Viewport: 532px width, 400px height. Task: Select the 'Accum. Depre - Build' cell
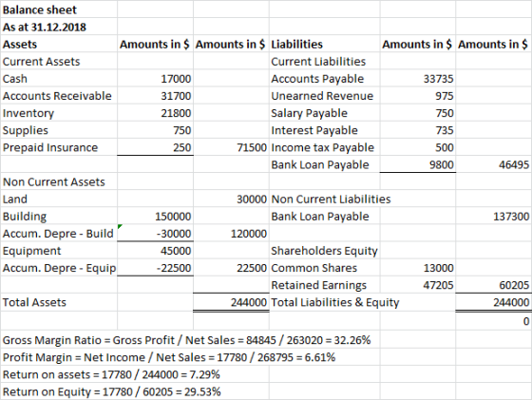(59, 234)
